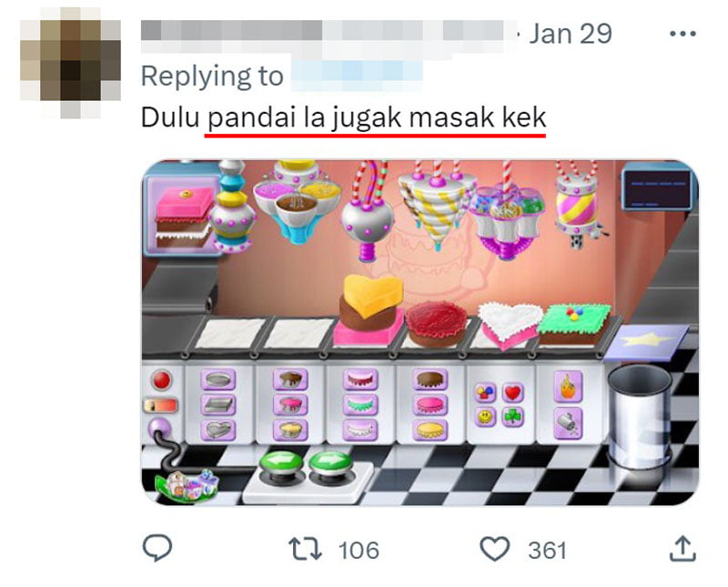Hit the round red button on the panel
Screen dimensions: 728x587
[x=162, y=380]
